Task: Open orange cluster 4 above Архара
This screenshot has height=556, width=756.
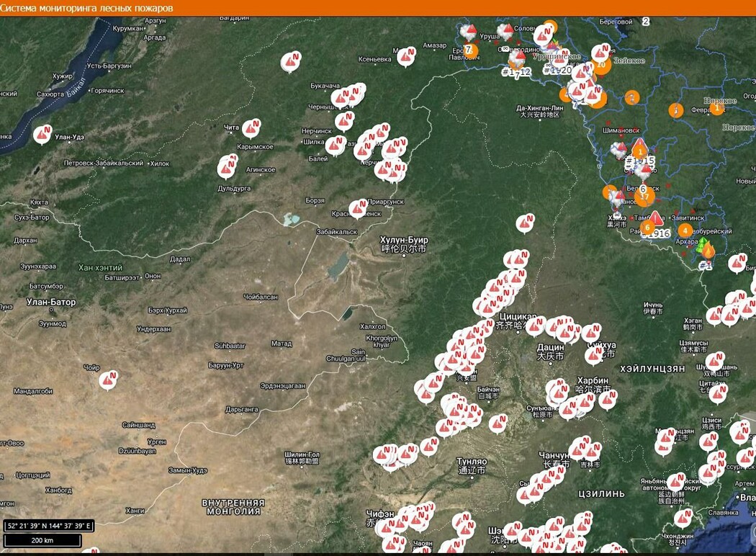Action: click(x=685, y=230)
